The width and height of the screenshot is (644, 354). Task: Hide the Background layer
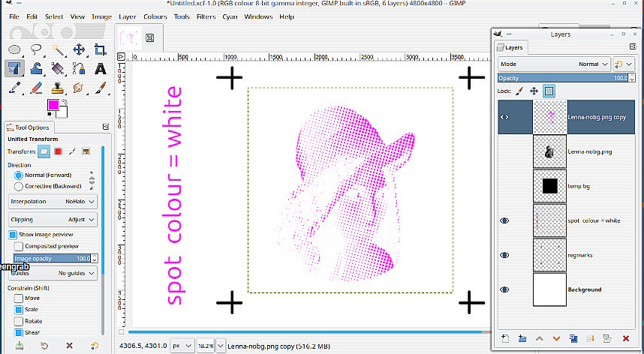(504, 289)
